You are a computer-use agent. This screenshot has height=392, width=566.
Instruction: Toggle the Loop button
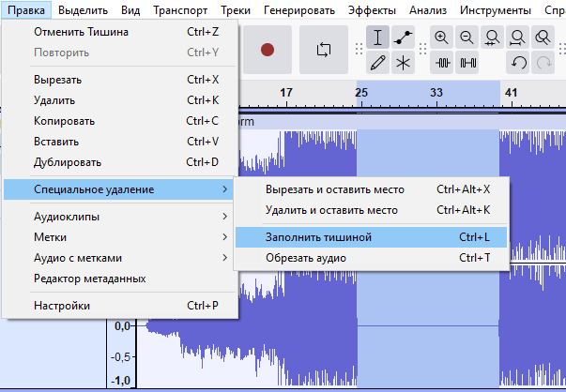pos(324,50)
